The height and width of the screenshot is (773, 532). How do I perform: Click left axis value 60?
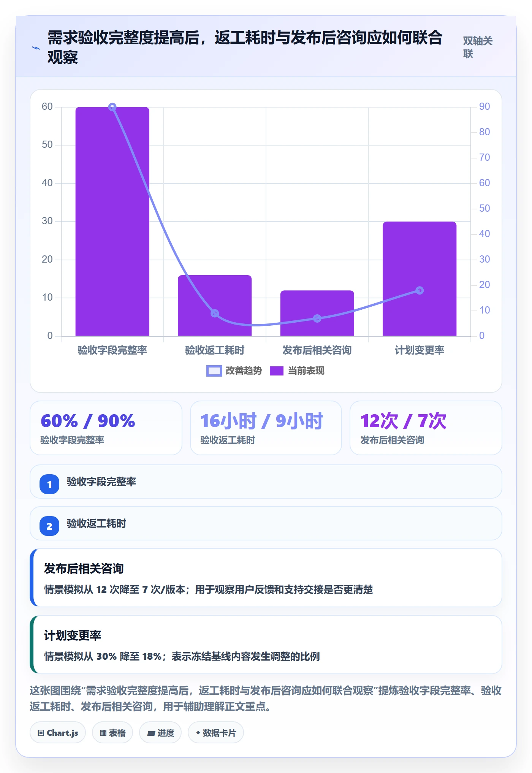tap(47, 106)
